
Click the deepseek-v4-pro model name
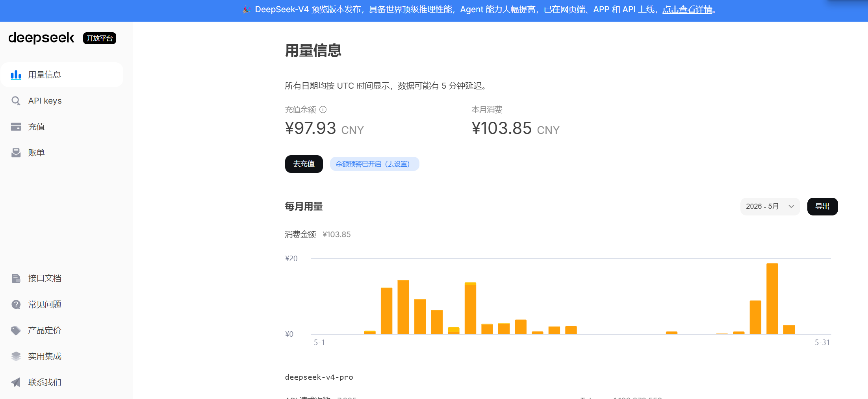[x=319, y=377]
